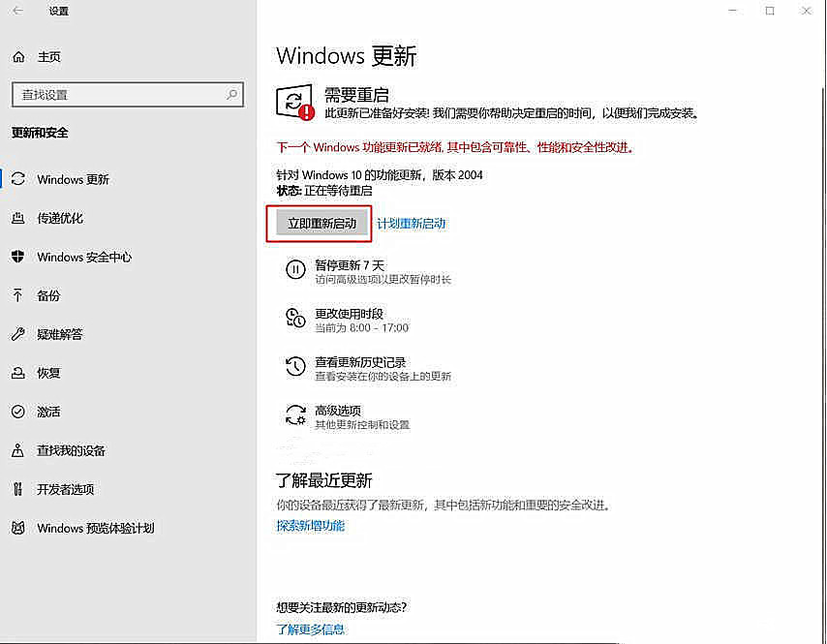Click the back arrow in Settings title bar
Image resolution: width=827 pixels, height=644 pixels.
(18, 11)
